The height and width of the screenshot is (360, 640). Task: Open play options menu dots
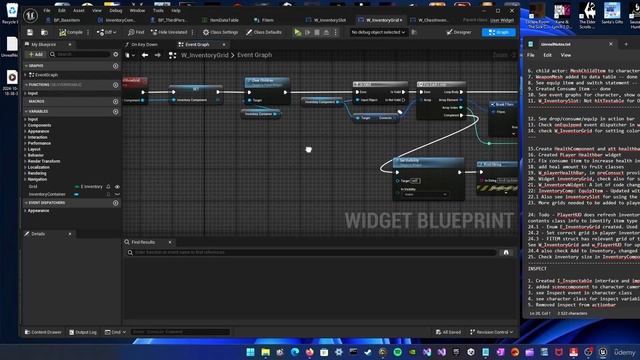coord(336,32)
